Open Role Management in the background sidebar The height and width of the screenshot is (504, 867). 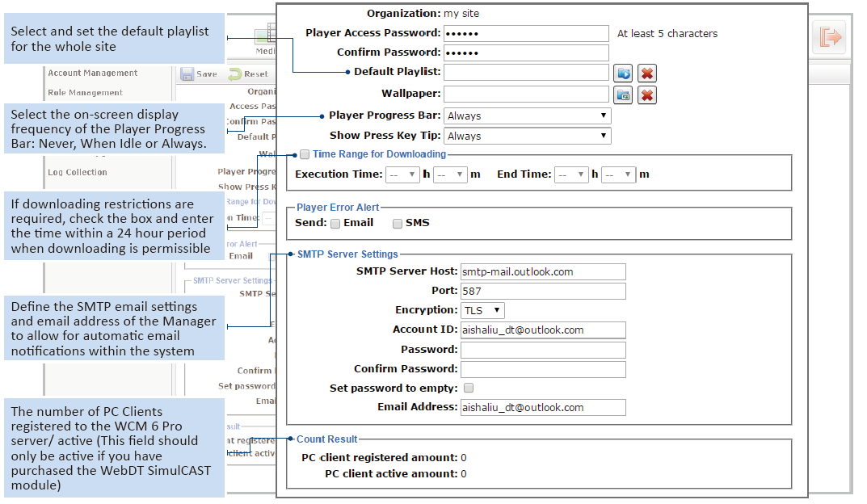(85, 93)
